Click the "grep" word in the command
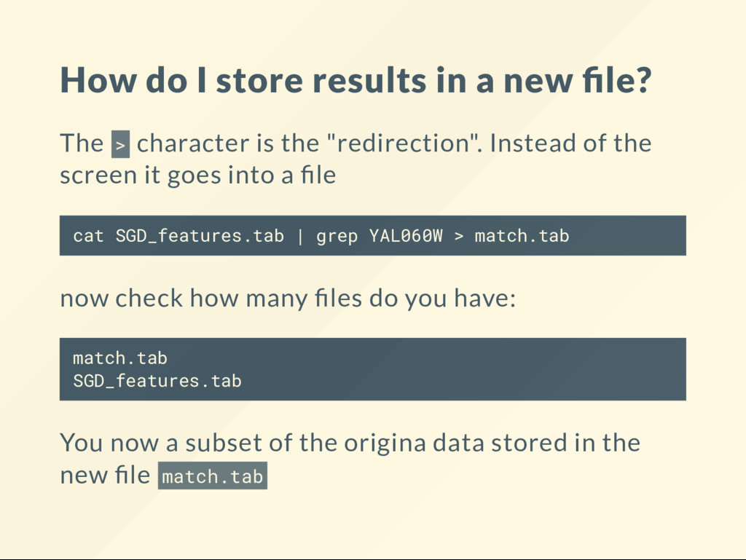The image size is (746, 560). pyautogui.click(x=337, y=236)
